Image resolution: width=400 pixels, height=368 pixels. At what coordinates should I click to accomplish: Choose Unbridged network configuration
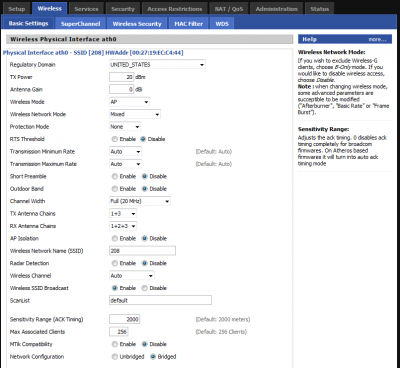[115, 357]
